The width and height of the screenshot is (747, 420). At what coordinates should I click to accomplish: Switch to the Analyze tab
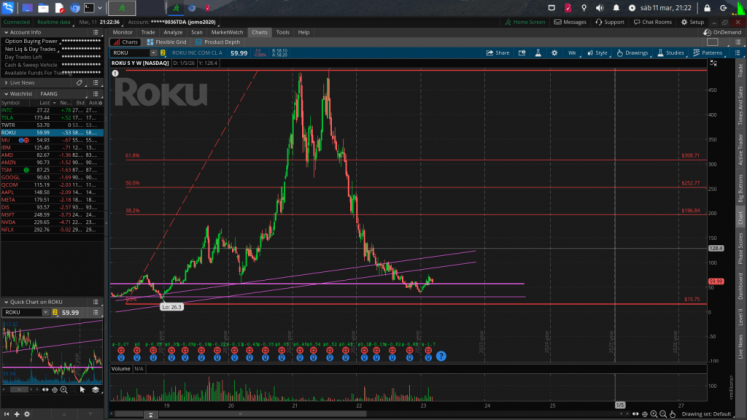[173, 32]
